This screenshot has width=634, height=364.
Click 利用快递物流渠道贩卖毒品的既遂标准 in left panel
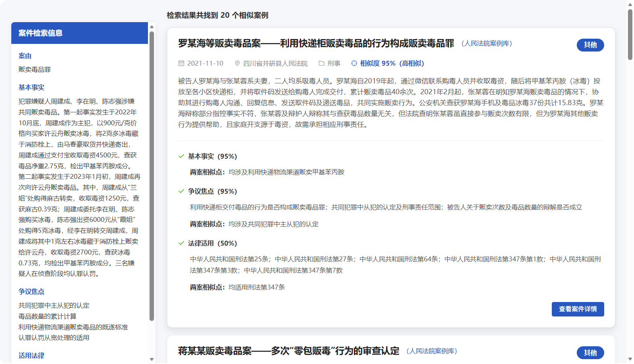[x=73, y=327]
